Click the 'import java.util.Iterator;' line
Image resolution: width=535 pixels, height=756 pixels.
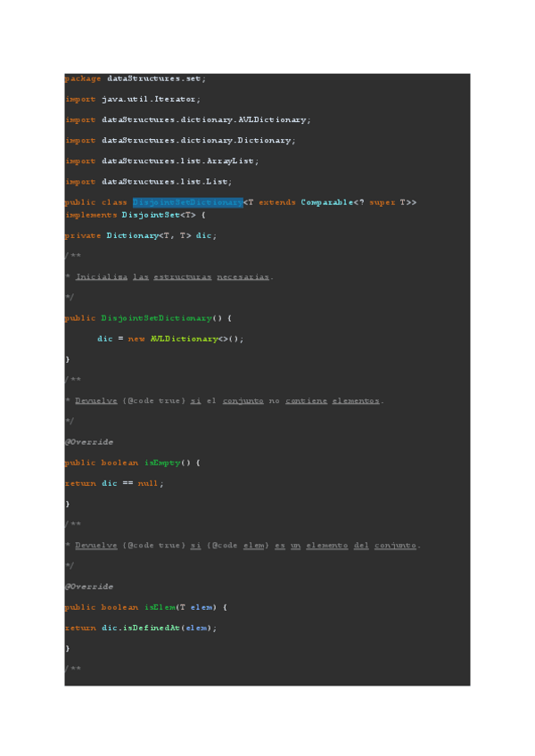[133, 99]
